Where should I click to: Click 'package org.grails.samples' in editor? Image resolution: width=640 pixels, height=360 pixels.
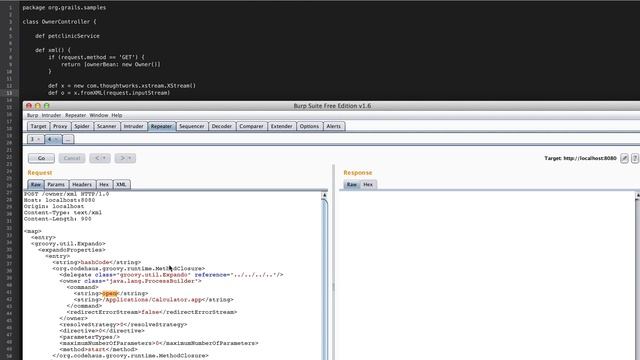[x=64, y=7]
